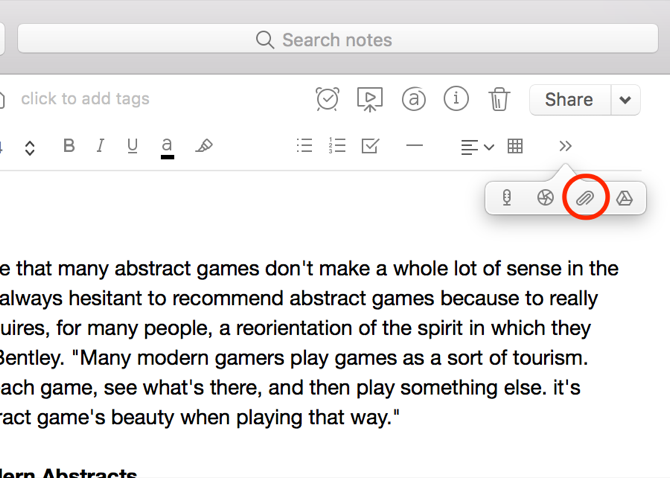Image resolution: width=670 pixels, height=478 pixels.
Task: Take a snapshot with the camera shutter icon
Action: [x=546, y=198]
